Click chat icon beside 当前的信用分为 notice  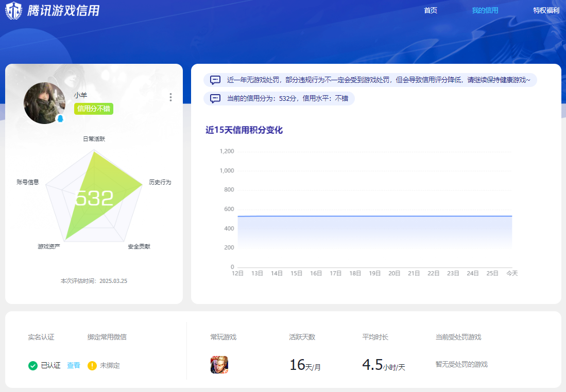[x=215, y=98]
